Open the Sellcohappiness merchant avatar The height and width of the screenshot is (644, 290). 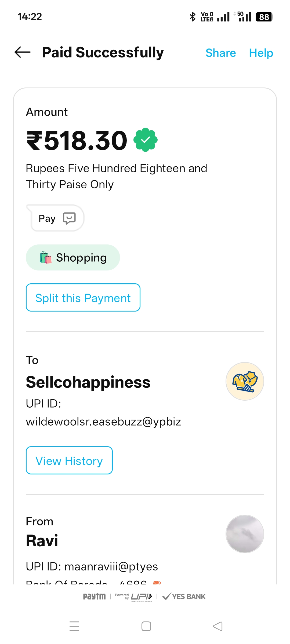coord(245,381)
